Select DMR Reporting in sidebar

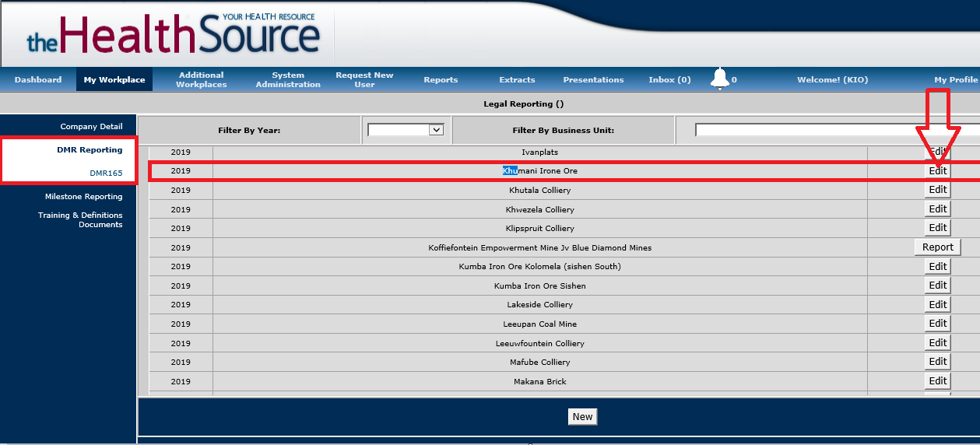click(90, 149)
